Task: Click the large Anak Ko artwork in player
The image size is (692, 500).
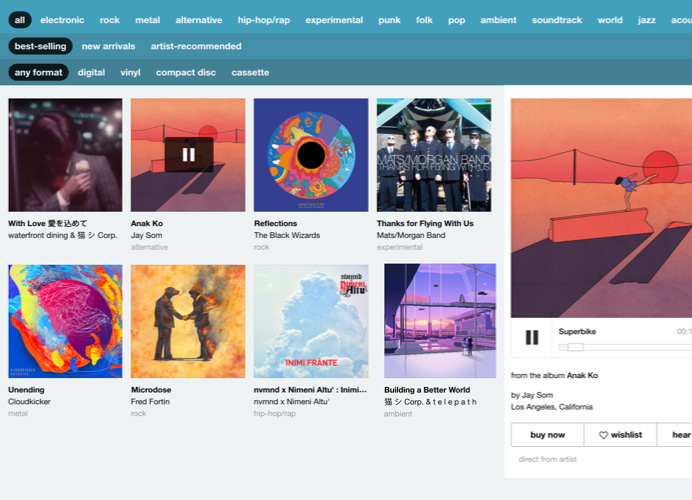Action: pyautogui.click(x=600, y=207)
